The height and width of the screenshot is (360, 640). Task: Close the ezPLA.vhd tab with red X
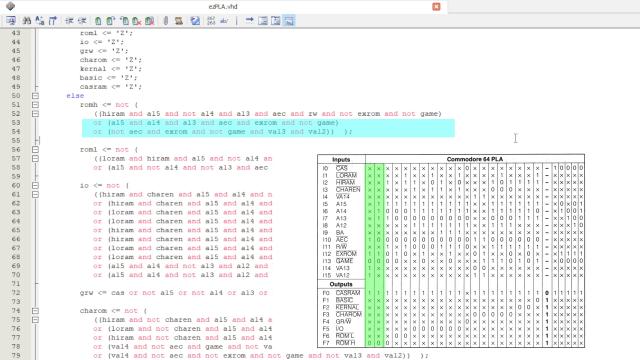[436, 7]
